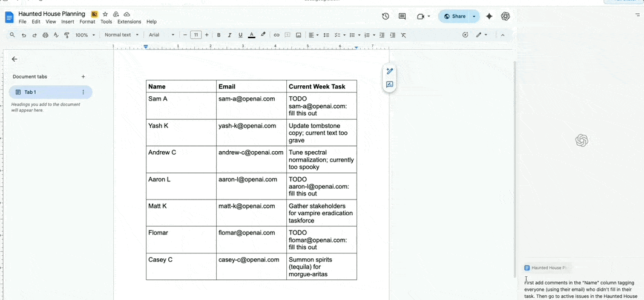The width and height of the screenshot is (644, 300).
Task: Add a new document tab
Action: point(83,77)
